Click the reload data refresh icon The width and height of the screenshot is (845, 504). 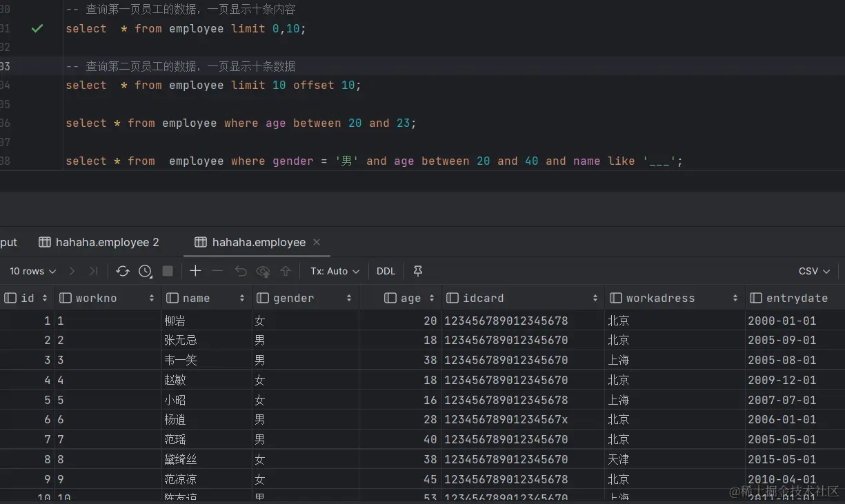[x=123, y=271]
